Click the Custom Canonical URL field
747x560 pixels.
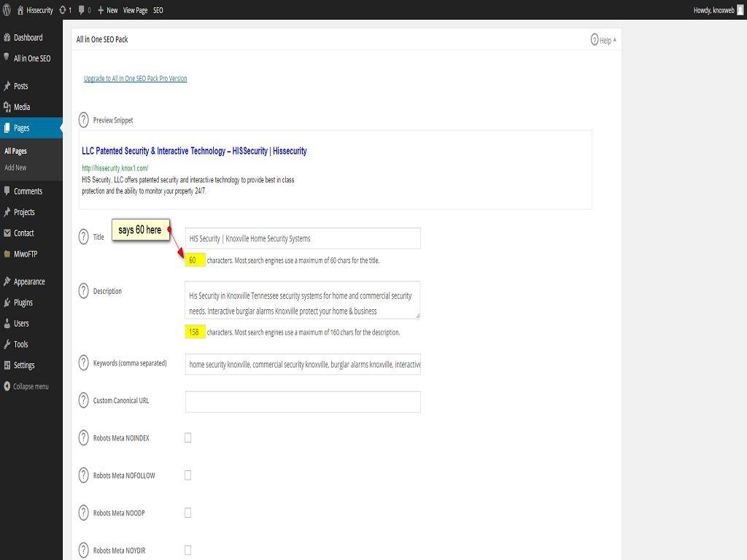(303, 402)
